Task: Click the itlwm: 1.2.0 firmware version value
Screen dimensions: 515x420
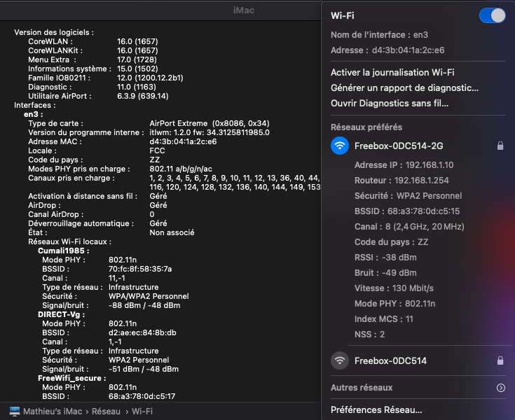Action: 210,132
